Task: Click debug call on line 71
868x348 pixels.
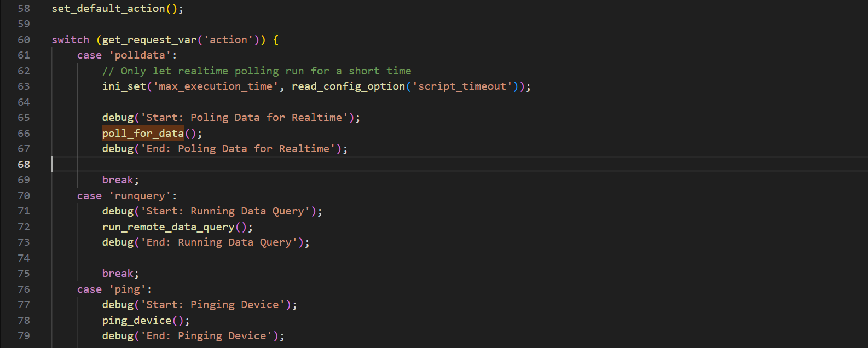Action: (x=118, y=211)
